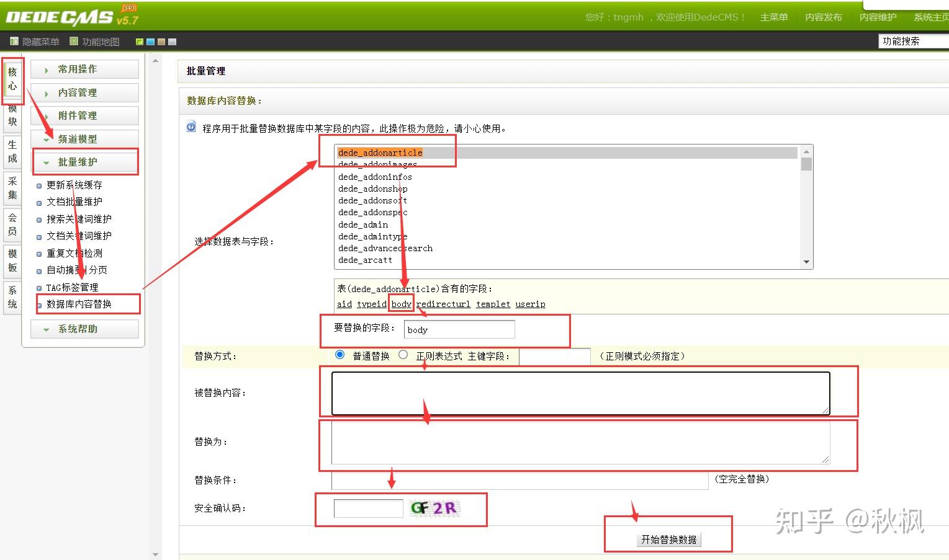
Task: Expand the 附件管理 menu group
Action: (x=84, y=115)
